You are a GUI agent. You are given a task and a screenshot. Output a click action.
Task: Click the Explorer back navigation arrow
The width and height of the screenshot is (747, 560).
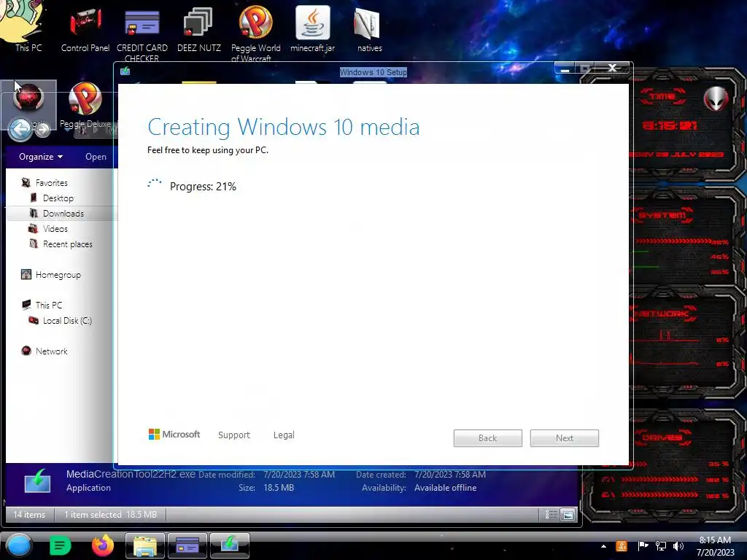(20, 128)
